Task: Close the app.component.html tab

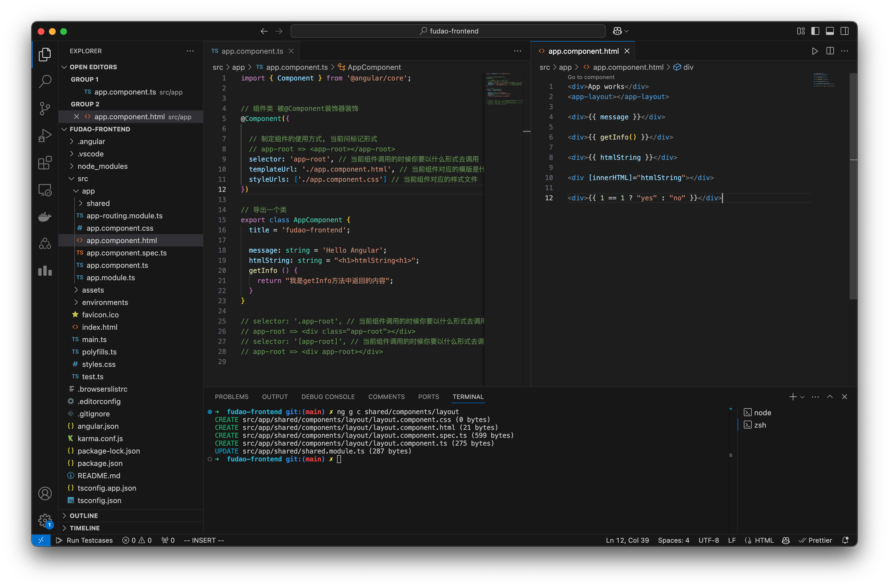Action: (x=627, y=51)
